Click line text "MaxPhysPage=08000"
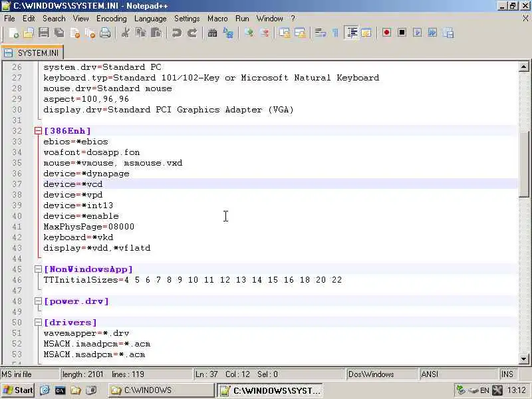This screenshot has width=532, height=399. (x=89, y=227)
